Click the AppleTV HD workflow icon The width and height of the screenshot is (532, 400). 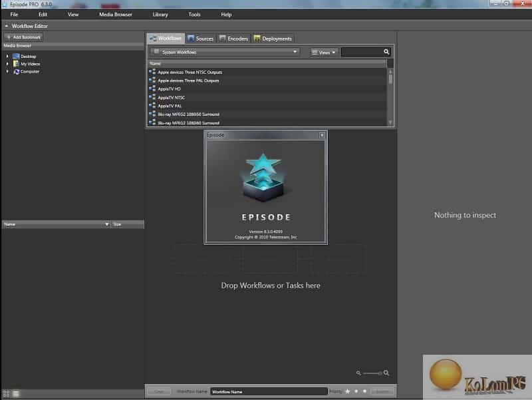[x=152, y=89]
